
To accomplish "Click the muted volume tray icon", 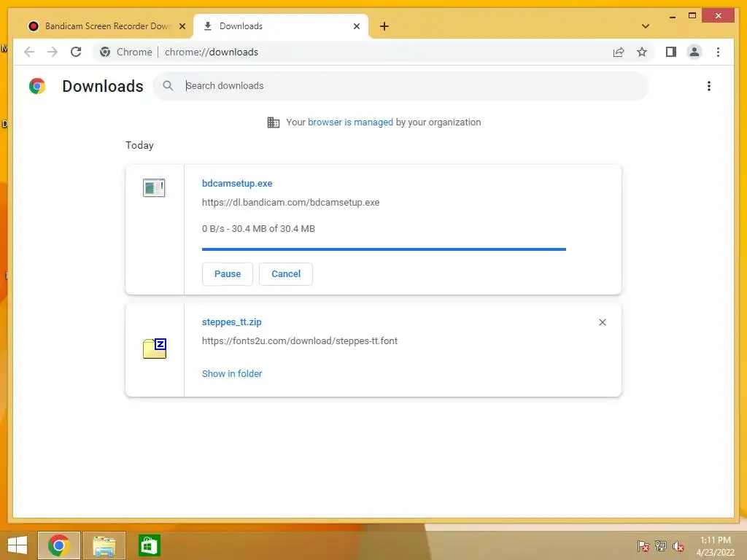I will (678, 546).
